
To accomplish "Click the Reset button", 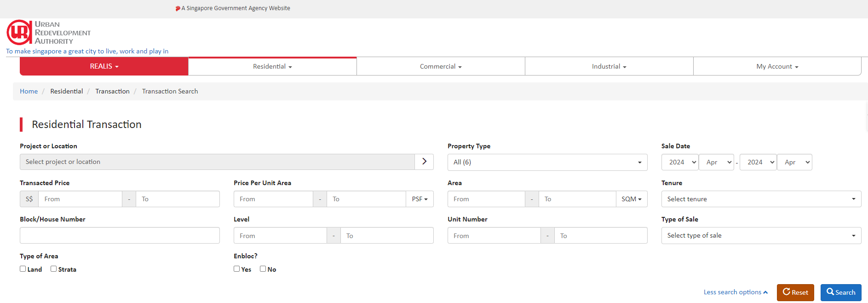I will point(795,292).
